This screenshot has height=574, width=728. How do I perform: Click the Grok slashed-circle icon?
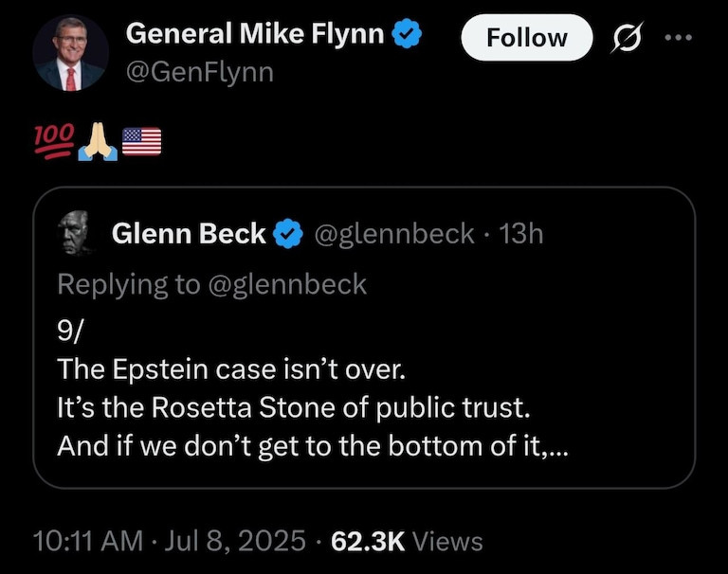626,39
